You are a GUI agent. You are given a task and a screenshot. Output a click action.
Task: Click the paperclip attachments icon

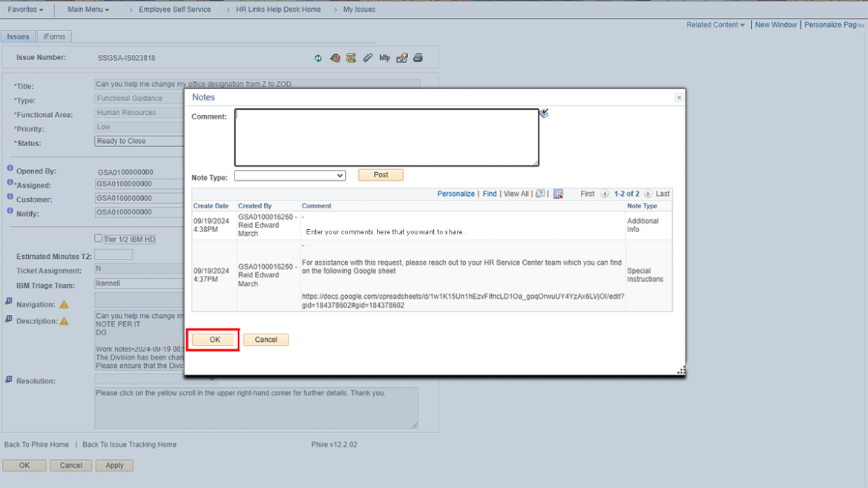coord(367,58)
